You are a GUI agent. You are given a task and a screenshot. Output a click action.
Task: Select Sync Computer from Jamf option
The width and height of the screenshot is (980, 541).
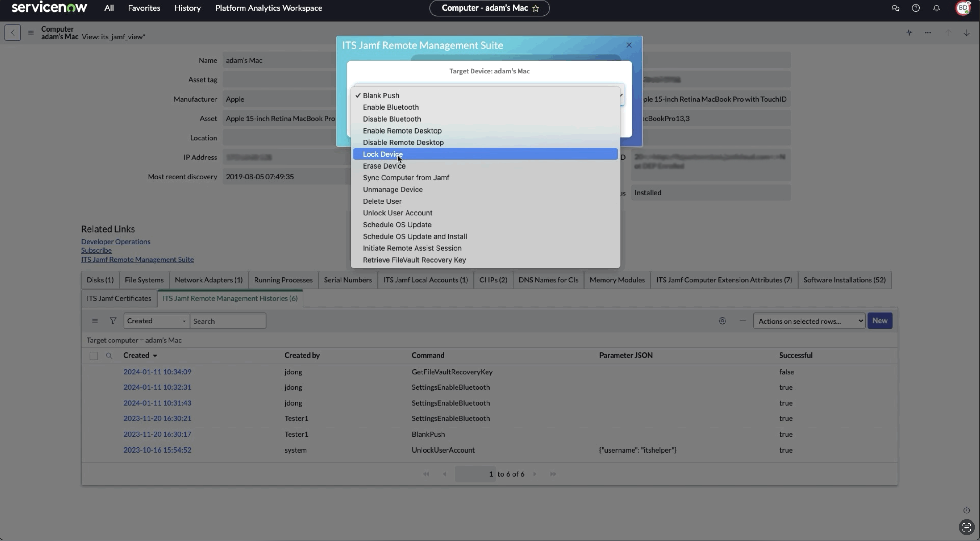pos(485,178)
